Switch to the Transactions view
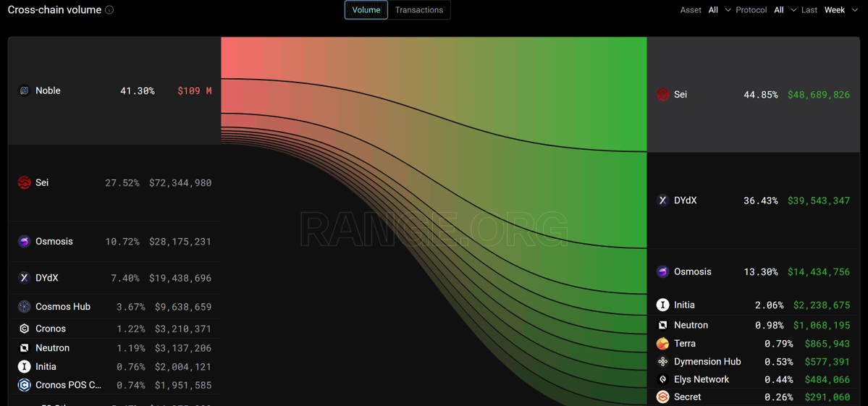Viewport: 868px width, 406px height. point(419,10)
